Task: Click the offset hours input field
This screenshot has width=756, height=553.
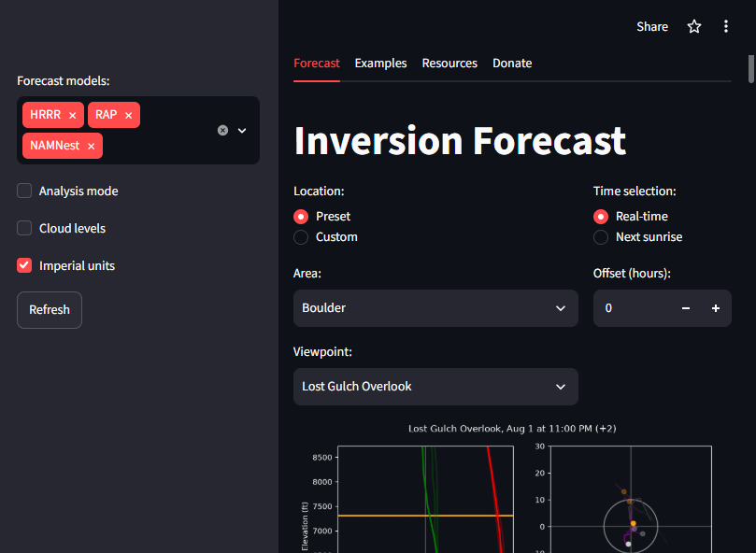Action: [632, 308]
